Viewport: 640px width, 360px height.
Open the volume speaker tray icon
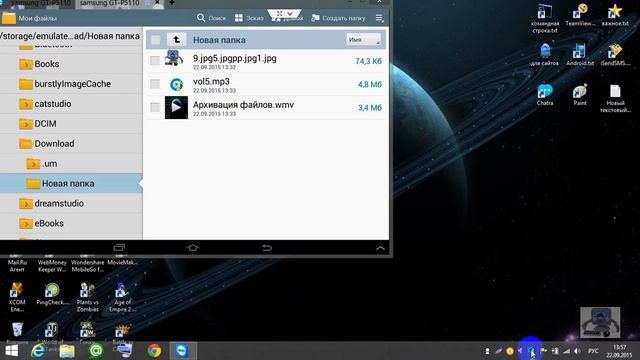point(577,351)
